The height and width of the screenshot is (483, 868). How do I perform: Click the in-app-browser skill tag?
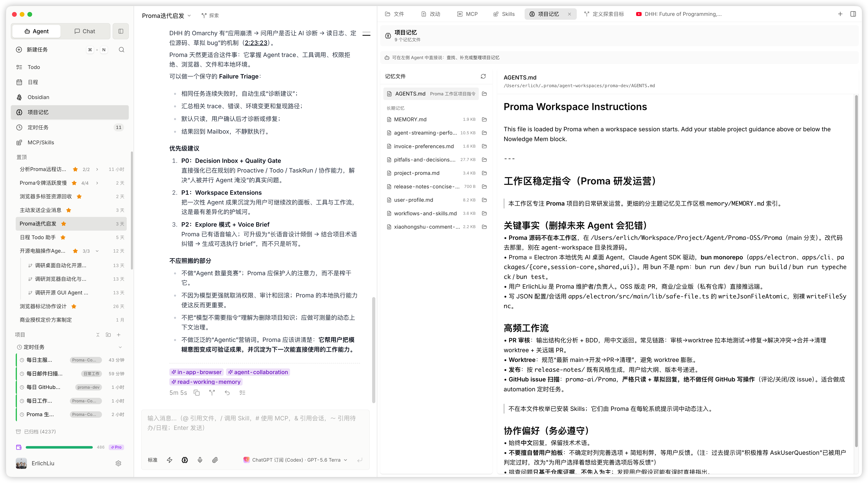coord(197,372)
